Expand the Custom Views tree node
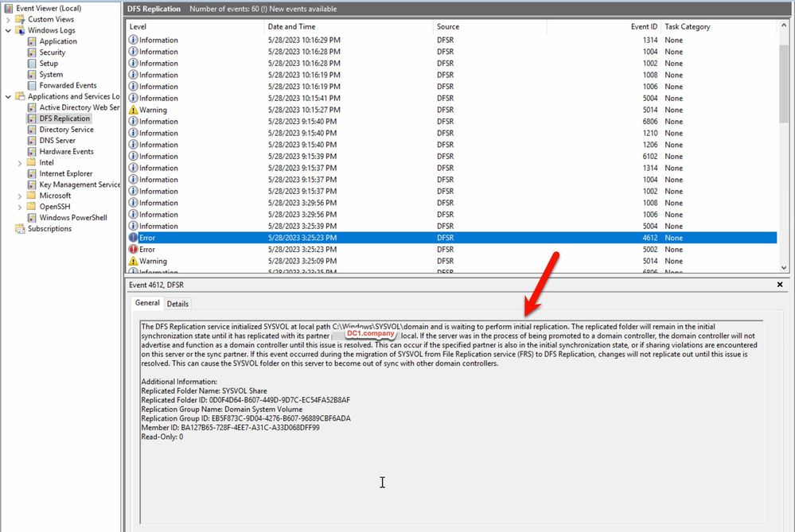The image size is (795, 532). pyautogui.click(x=8, y=20)
